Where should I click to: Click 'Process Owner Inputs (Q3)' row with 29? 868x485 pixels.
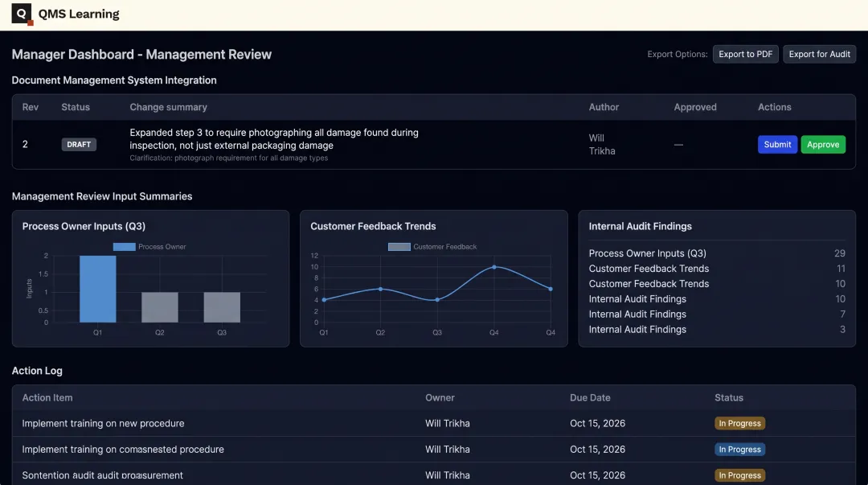click(x=717, y=253)
